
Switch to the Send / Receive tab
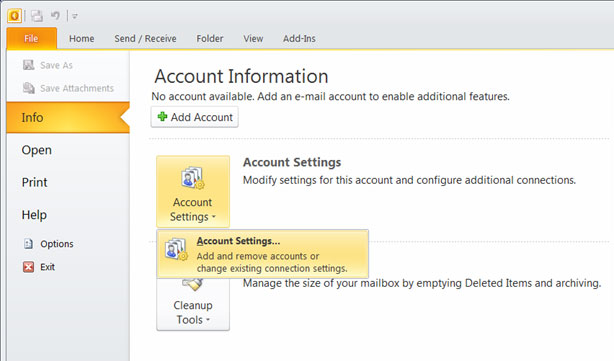(145, 38)
